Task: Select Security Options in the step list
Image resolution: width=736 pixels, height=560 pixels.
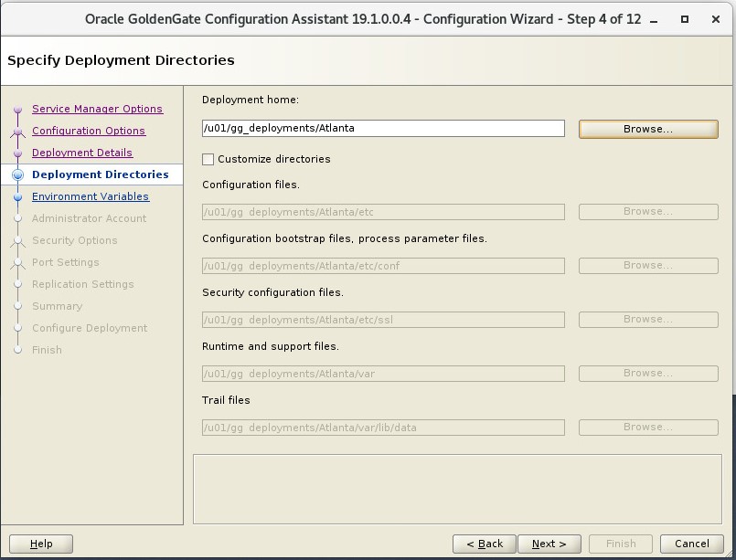Action: point(75,240)
